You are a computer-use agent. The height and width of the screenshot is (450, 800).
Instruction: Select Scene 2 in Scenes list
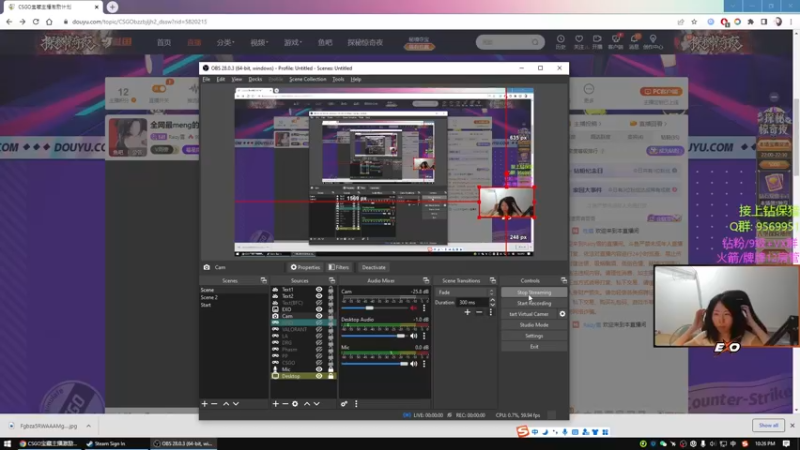click(x=234, y=297)
